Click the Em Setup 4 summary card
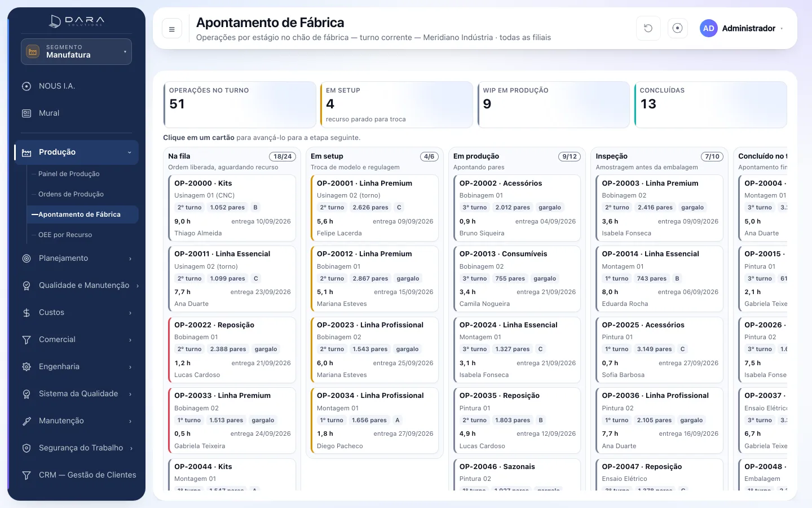 coord(396,104)
